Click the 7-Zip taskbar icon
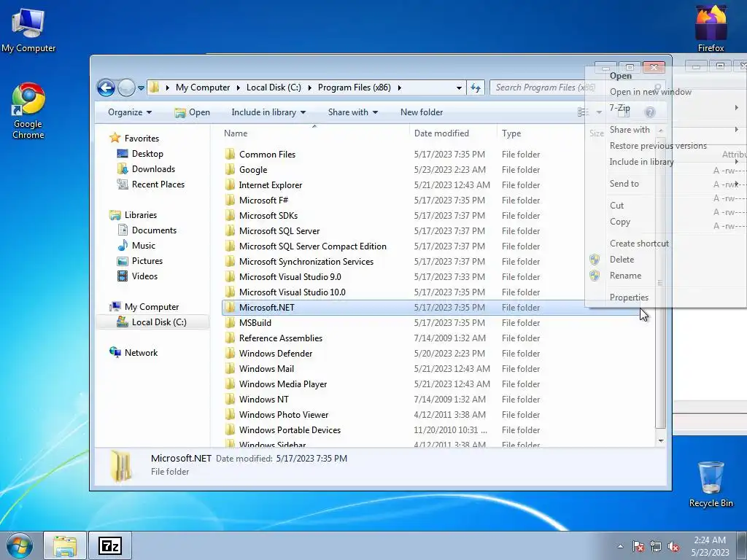This screenshot has height=560, width=747. (x=110, y=545)
